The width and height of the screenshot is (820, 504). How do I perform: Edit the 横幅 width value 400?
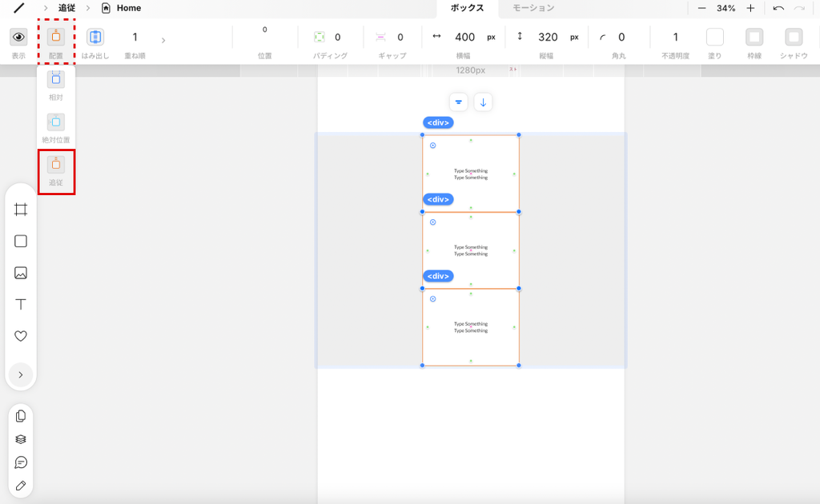[x=464, y=37]
